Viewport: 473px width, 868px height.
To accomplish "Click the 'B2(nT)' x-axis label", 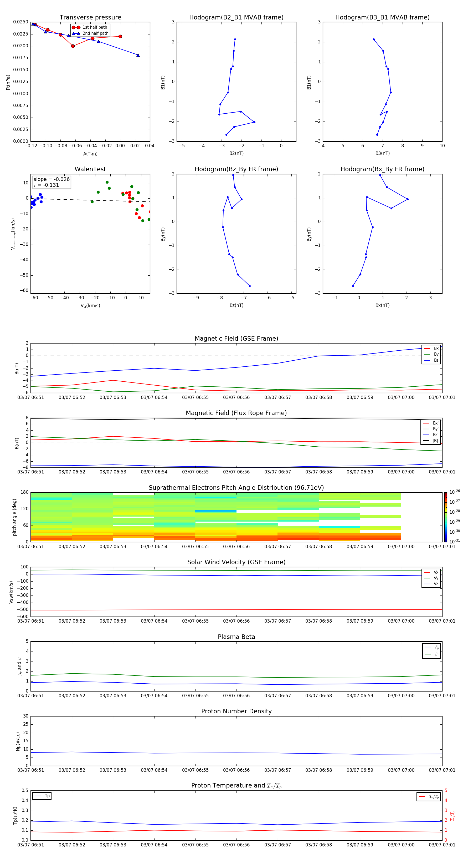I will click(236, 153).
